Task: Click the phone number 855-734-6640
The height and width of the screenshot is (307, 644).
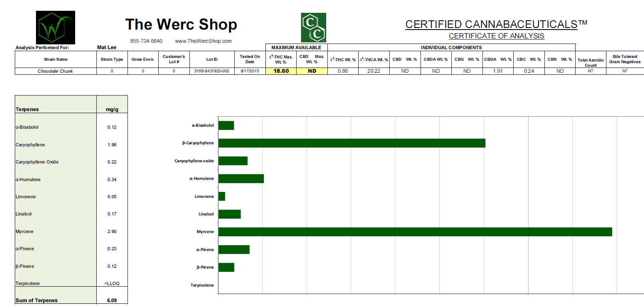Action: (x=146, y=41)
